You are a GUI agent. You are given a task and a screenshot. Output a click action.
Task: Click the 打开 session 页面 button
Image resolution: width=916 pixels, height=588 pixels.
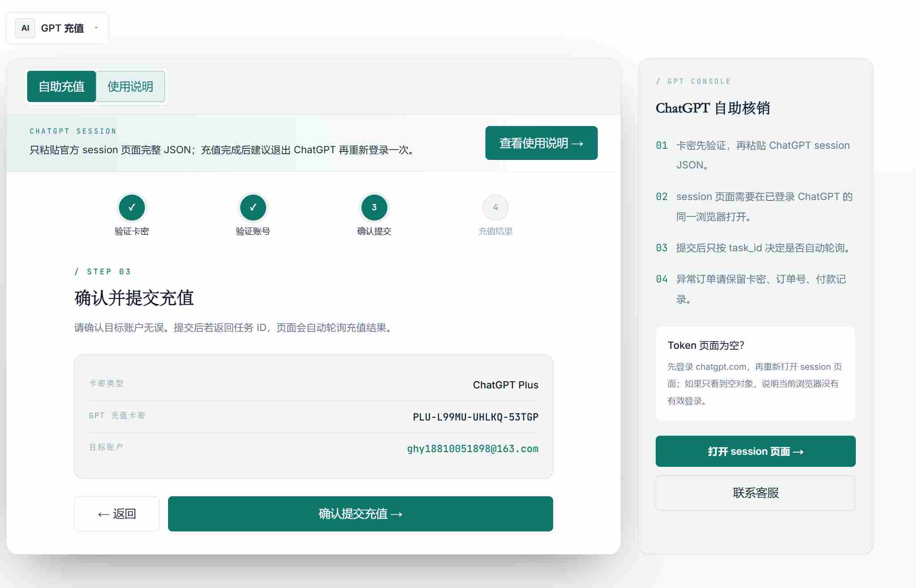click(x=756, y=451)
